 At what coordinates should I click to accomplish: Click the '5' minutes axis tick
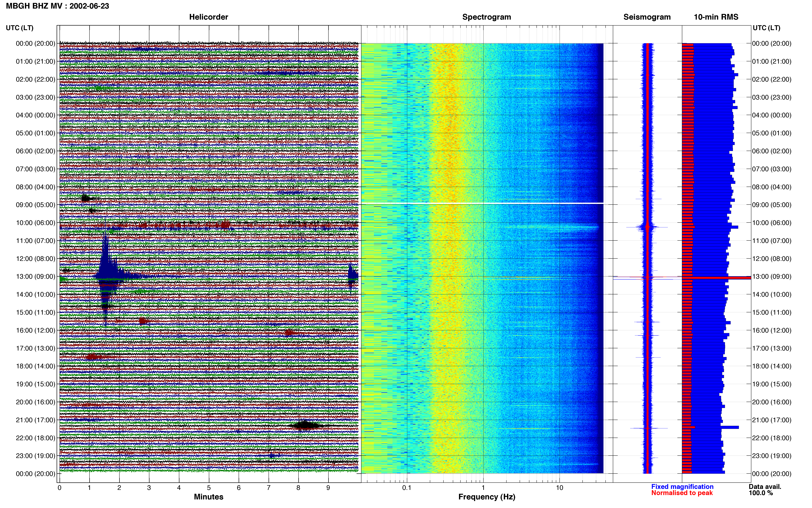coord(209,488)
